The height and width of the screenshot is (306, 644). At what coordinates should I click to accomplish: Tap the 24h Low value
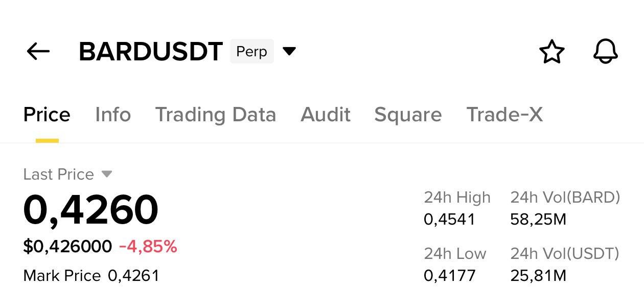pyautogui.click(x=449, y=275)
